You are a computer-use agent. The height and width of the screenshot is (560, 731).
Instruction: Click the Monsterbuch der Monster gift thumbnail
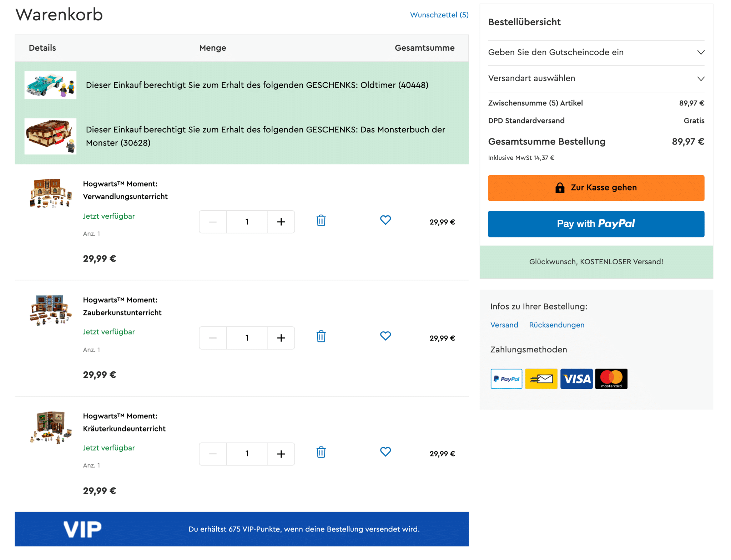[x=50, y=136]
